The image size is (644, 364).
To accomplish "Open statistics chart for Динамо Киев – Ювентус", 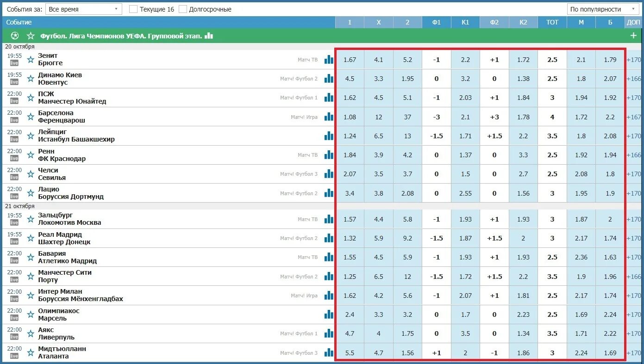I will [329, 79].
